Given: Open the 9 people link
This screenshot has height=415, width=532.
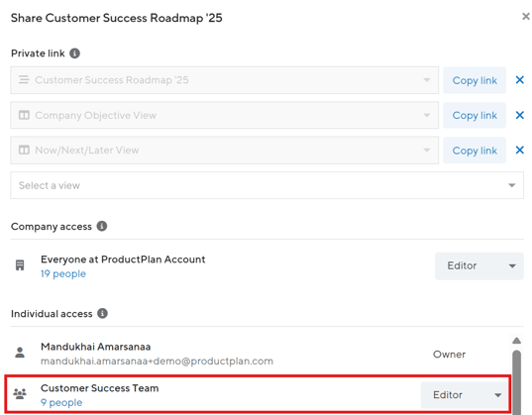Looking at the screenshot, I should [x=61, y=402].
